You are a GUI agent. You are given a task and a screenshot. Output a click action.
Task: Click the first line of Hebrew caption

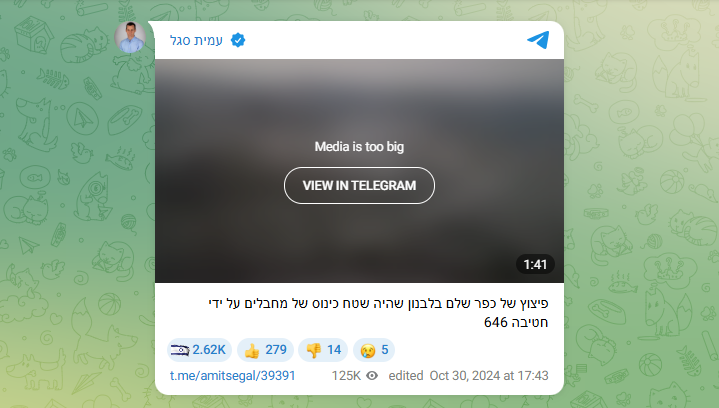pyautogui.click(x=378, y=303)
